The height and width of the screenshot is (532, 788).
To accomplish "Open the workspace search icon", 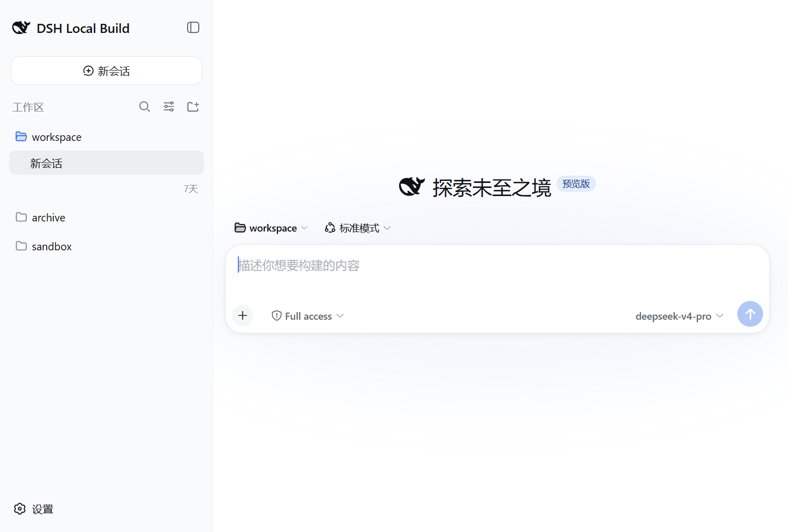I will 145,106.
